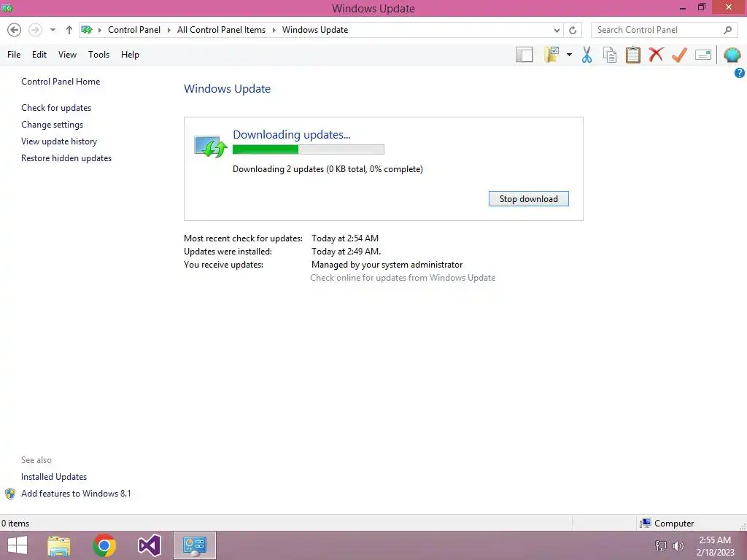This screenshot has width=747, height=560.
Task: Click 'Downloading 2 updates' status text
Action: (328, 169)
